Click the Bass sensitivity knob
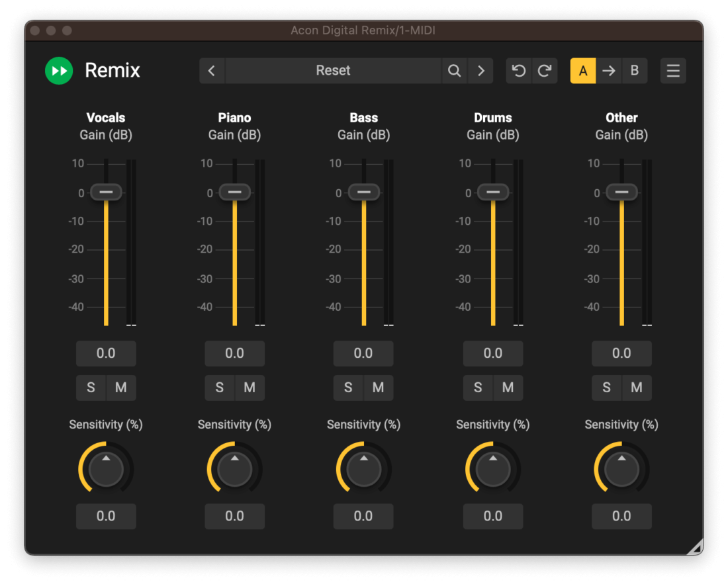The height and width of the screenshot is (584, 728). click(363, 468)
